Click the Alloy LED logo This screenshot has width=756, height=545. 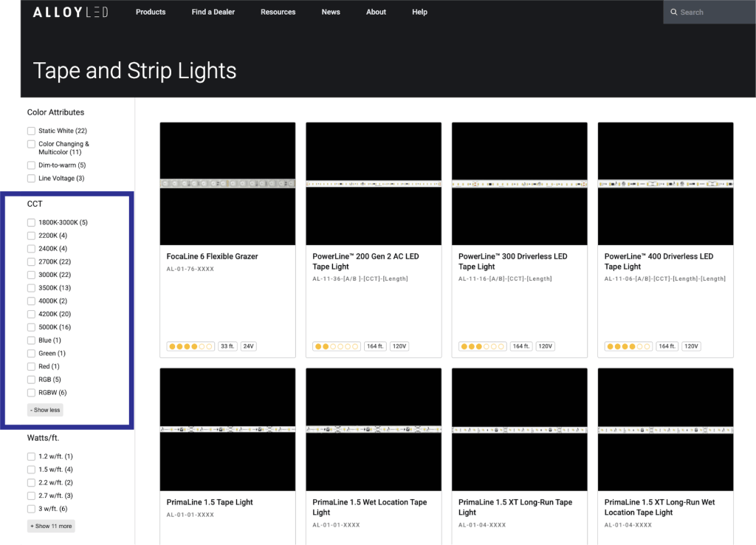tap(70, 12)
